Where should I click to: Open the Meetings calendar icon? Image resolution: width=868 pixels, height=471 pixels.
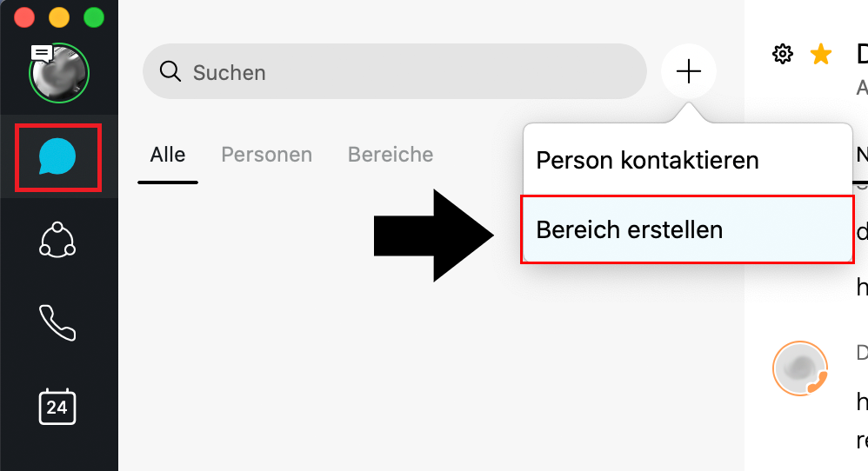pos(57,407)
